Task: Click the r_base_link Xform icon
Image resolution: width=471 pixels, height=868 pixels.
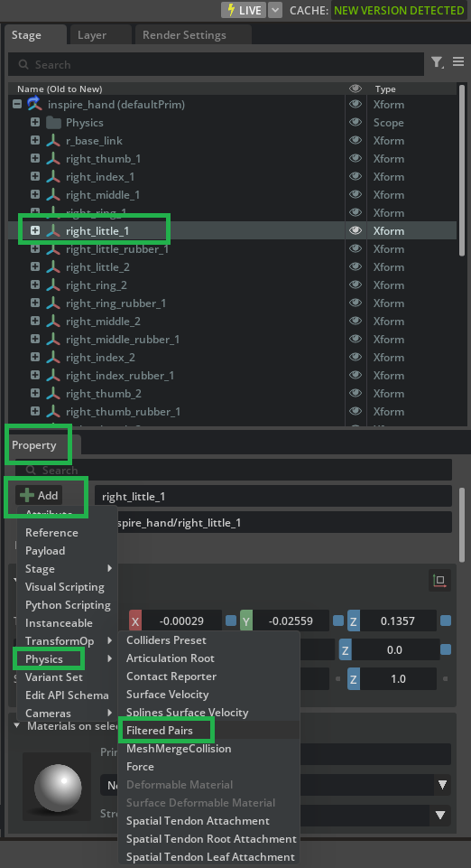Action: click(x=53, y=141)
